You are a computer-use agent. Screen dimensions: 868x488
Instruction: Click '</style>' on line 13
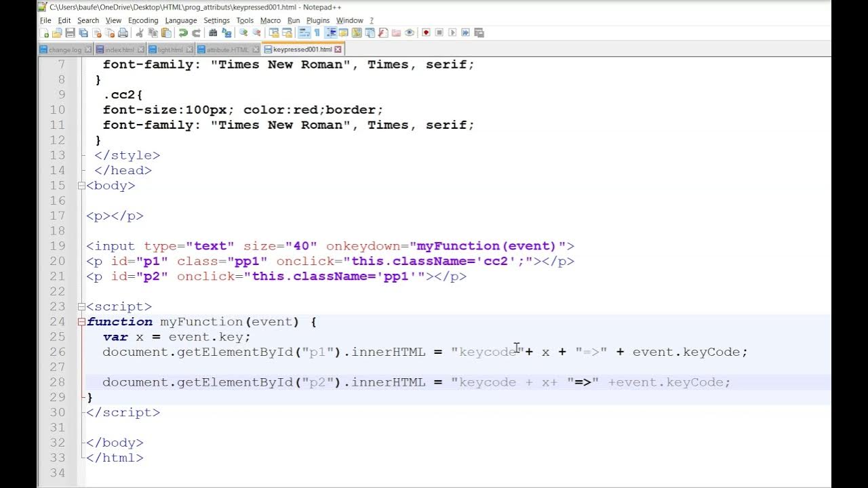pyautogui.click(x=127, y=155)
